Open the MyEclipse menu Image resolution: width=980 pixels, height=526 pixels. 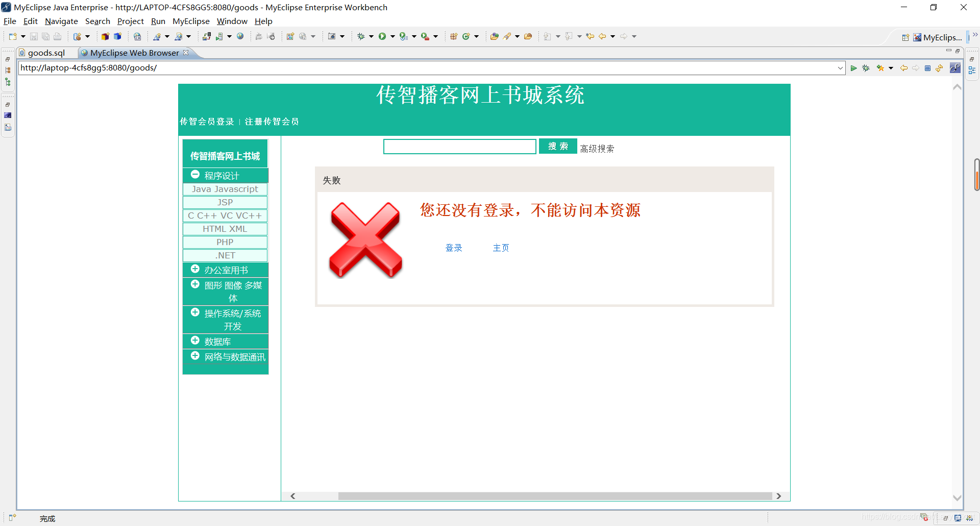[x=191, y=21]
